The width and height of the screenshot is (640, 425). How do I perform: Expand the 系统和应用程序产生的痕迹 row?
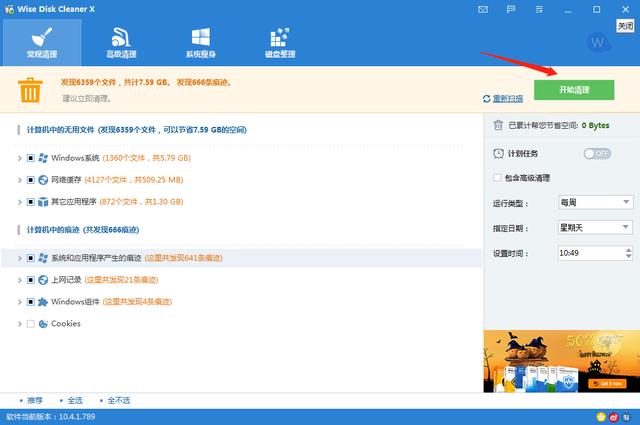(19, 258)
